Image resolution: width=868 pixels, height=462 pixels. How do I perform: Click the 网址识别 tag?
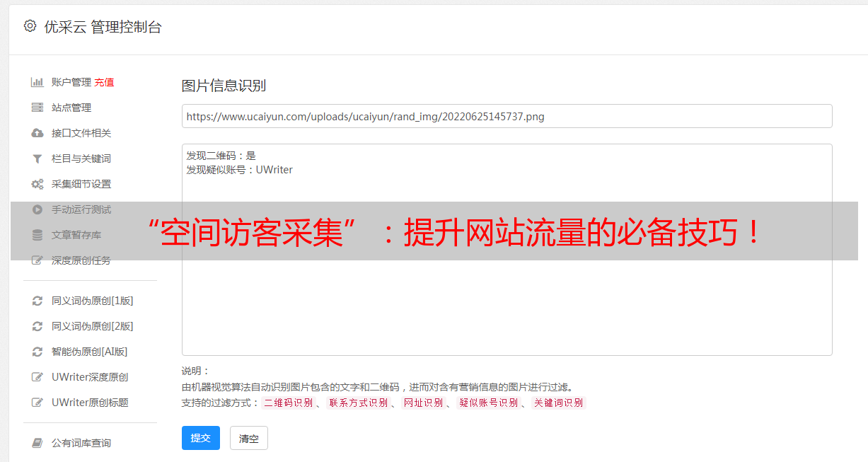[423, 403]
